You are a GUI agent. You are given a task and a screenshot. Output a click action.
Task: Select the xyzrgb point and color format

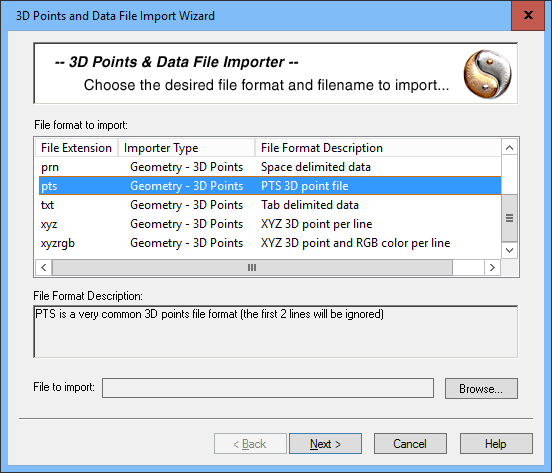pos(270,243)
